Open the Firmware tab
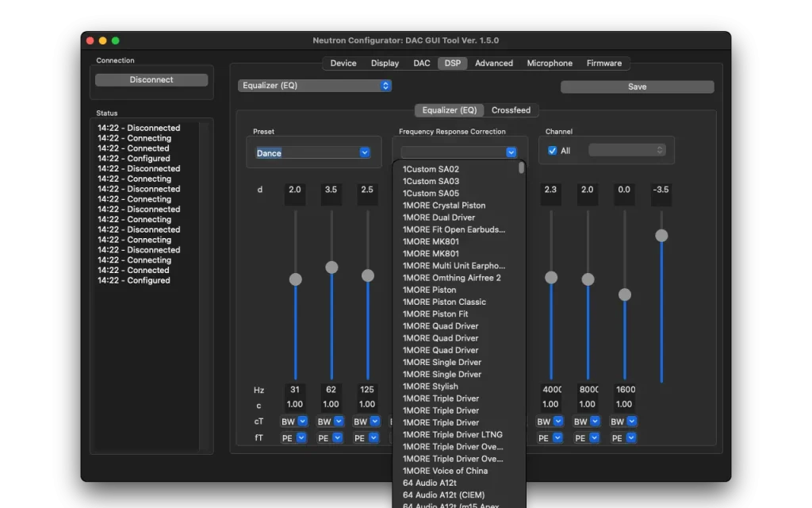Screen dimensions: 812x508 coord(604,63)
